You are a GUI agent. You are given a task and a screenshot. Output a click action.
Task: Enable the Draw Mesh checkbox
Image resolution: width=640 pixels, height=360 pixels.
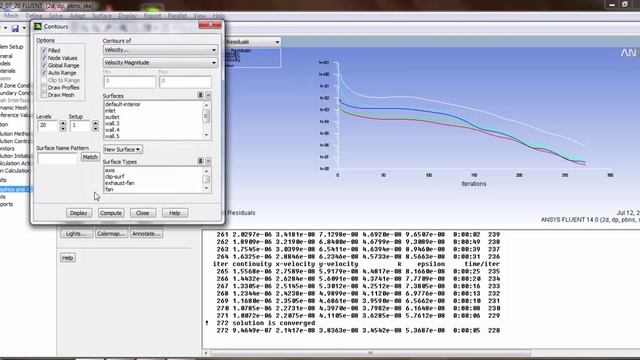(44, 95)
